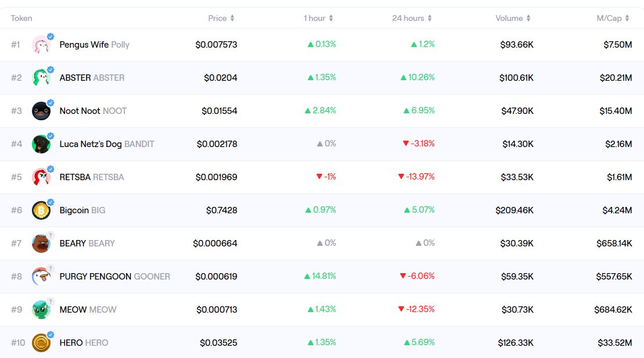Click the -12.35% 24-hour change value
This screenshot has width=644, height=358.
[x=416, y=309]
